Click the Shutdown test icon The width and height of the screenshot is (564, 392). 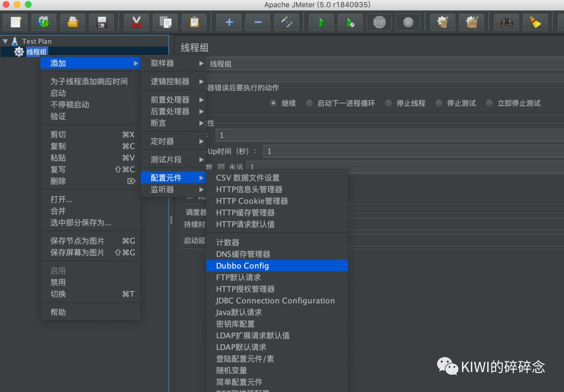(408, 22)
